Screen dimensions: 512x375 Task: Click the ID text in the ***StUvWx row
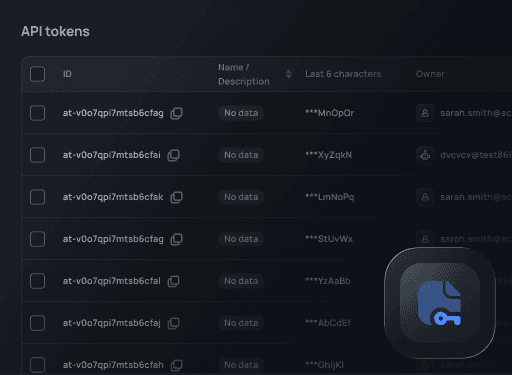tap(113, 239)
